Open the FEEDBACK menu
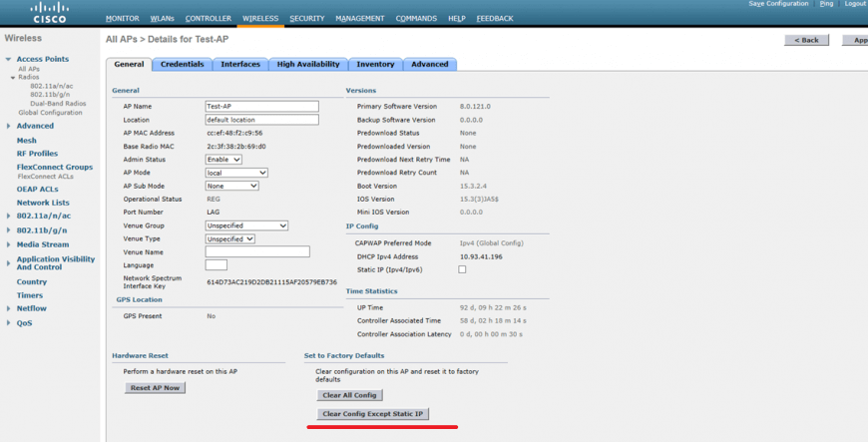The width and height of the screenshot is (868, 442). [495, 18]
